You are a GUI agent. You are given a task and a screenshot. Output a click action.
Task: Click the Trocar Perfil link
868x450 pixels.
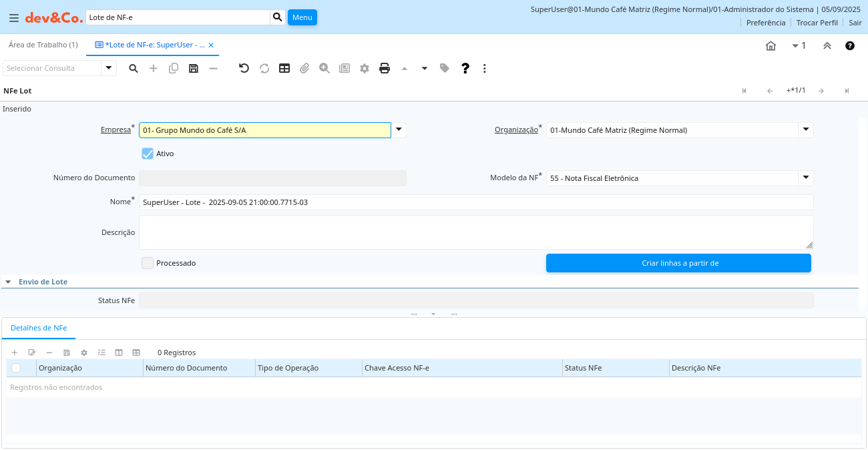click(x=817, y=23)
